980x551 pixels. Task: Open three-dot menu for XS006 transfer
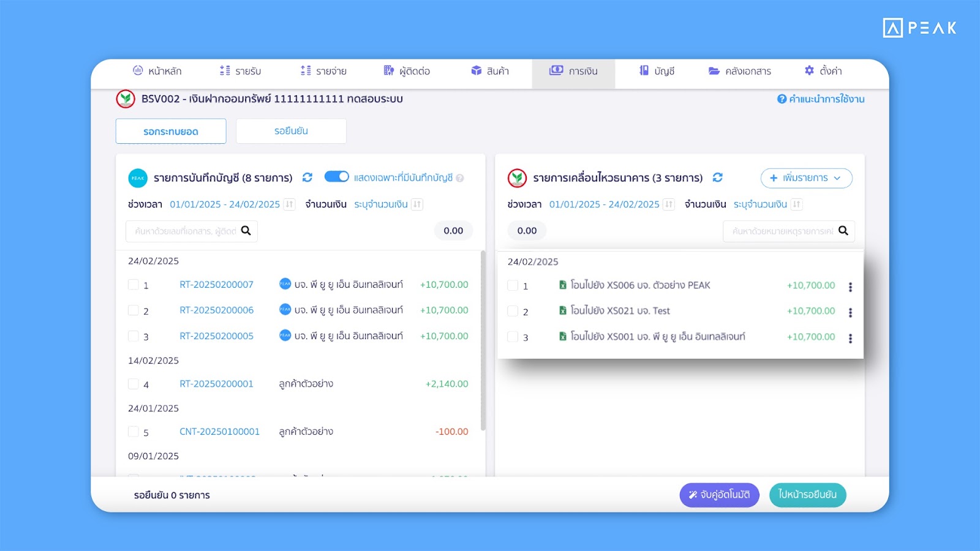point(850,287)
